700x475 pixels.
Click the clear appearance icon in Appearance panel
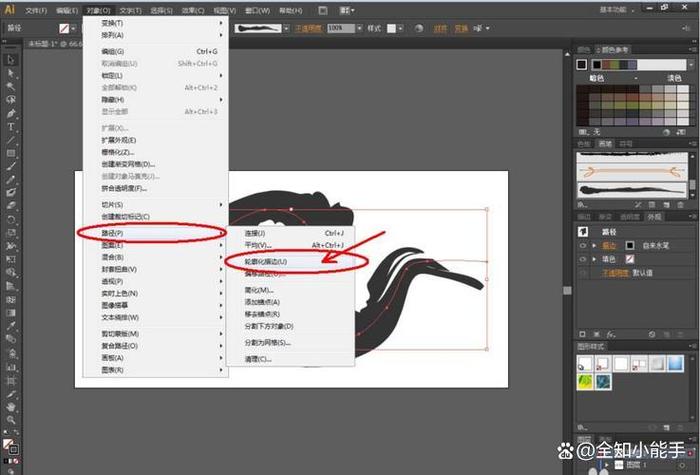click(x=652, y=334)
